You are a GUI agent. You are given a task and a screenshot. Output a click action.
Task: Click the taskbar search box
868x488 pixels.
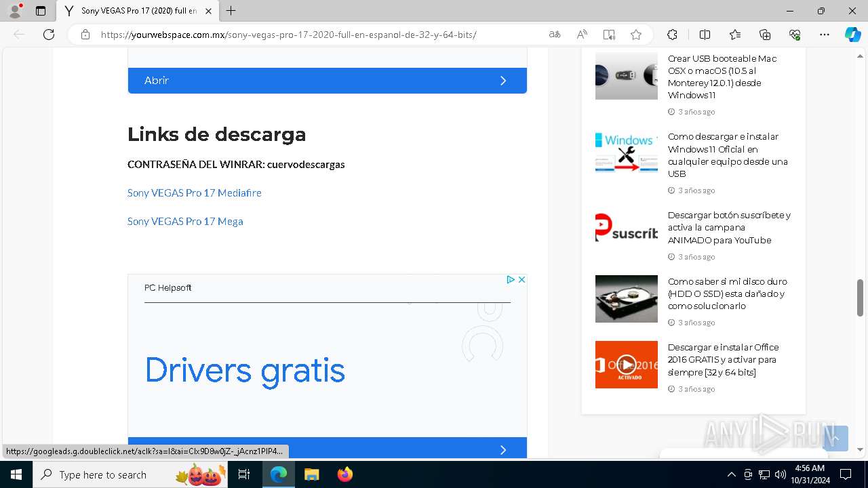point(130,474)
